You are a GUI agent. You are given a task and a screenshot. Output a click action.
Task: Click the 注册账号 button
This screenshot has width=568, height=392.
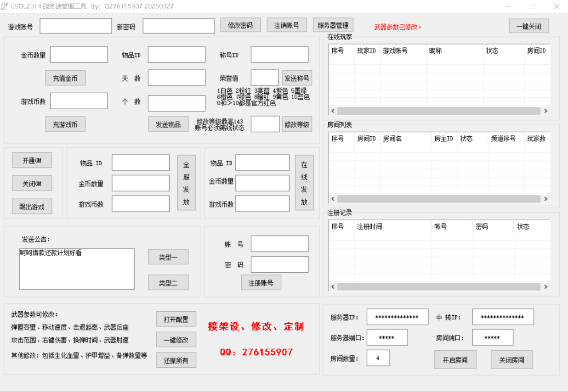click(x=261, y=283)
